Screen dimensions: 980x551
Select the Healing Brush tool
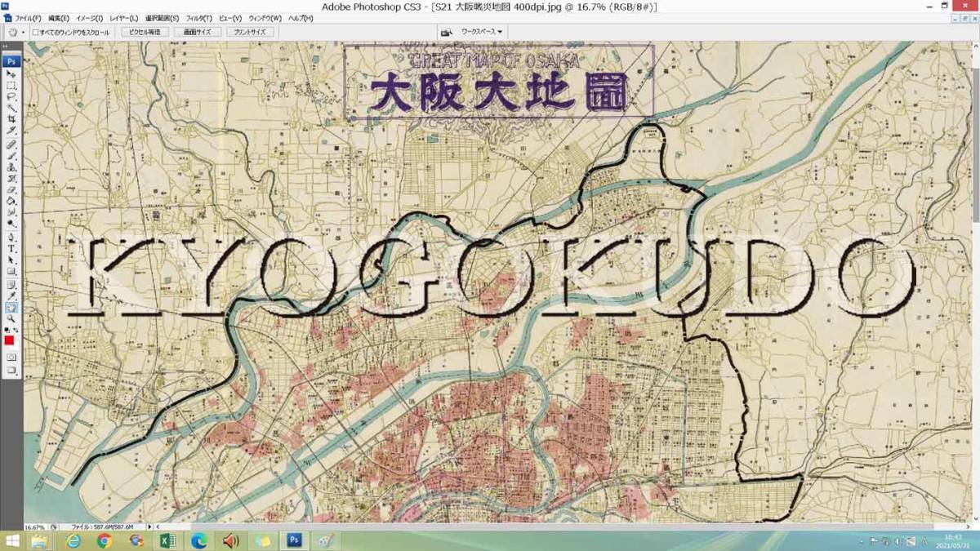click(x=11, y=143)
